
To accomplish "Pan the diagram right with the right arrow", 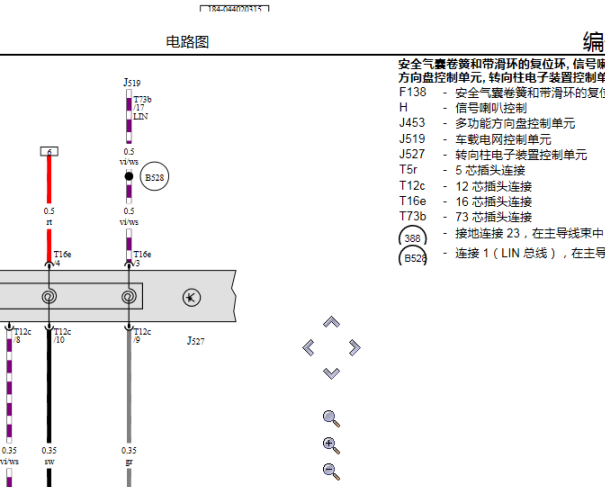I will (x=354, y=348).
